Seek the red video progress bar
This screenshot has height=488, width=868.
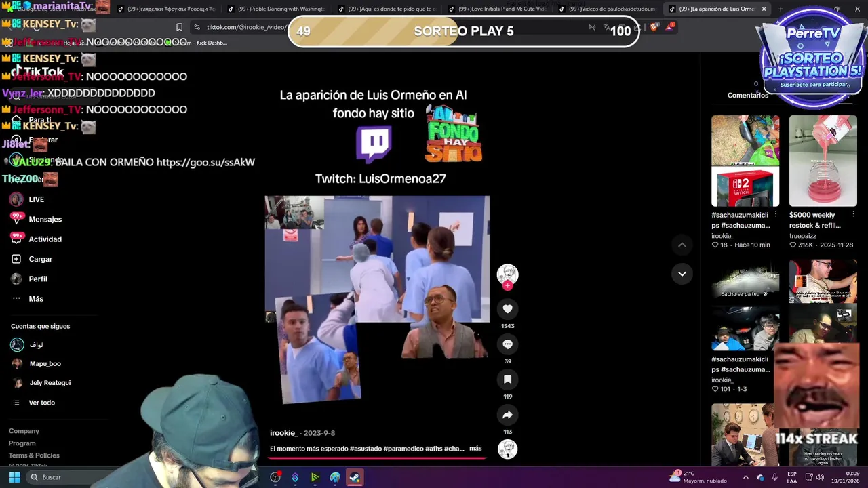tap(377, 457)
